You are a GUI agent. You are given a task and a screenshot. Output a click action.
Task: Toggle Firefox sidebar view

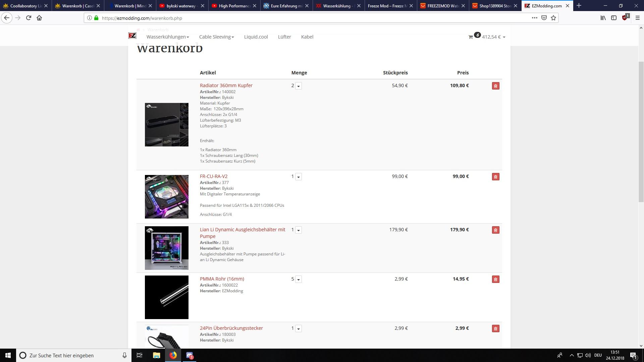[x=614, y=18]
